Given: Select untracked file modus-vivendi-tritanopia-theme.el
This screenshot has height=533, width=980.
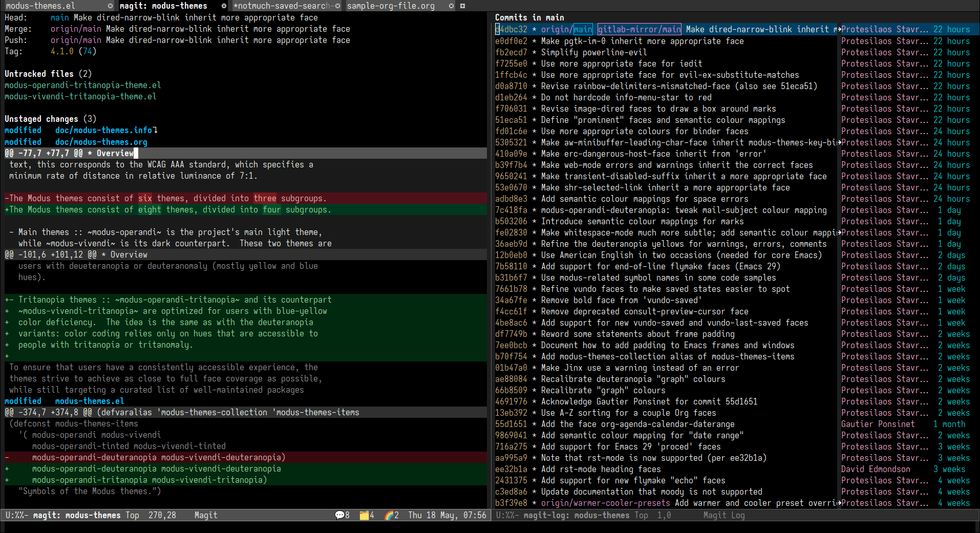Looking at the screenshot, I should point(80,96).
